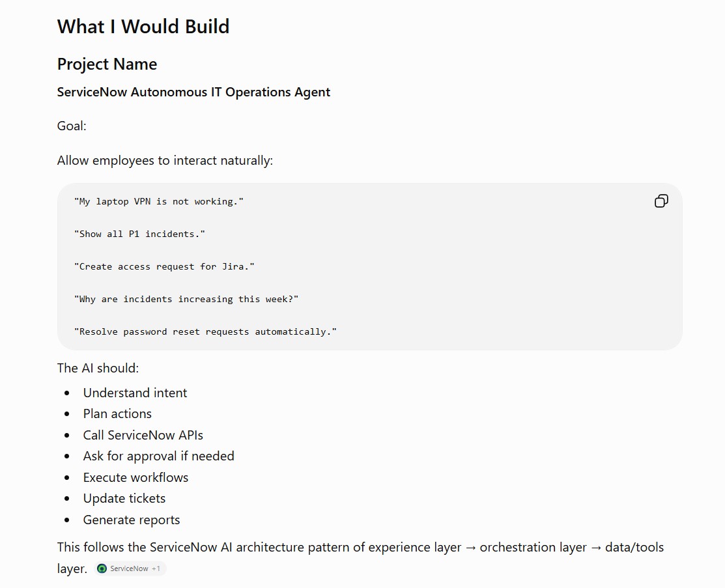Screen dimensions: 725x588
Task: Click the 'Resolve password reset requests' line
Action: point(205,331)
